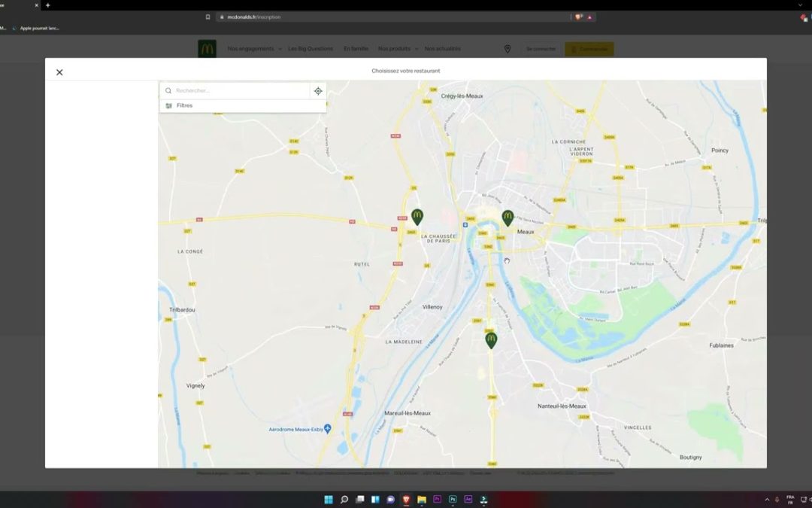Open Premiere Pro from taskbar
Screen dimensions: 812x508
pos(437,499)
